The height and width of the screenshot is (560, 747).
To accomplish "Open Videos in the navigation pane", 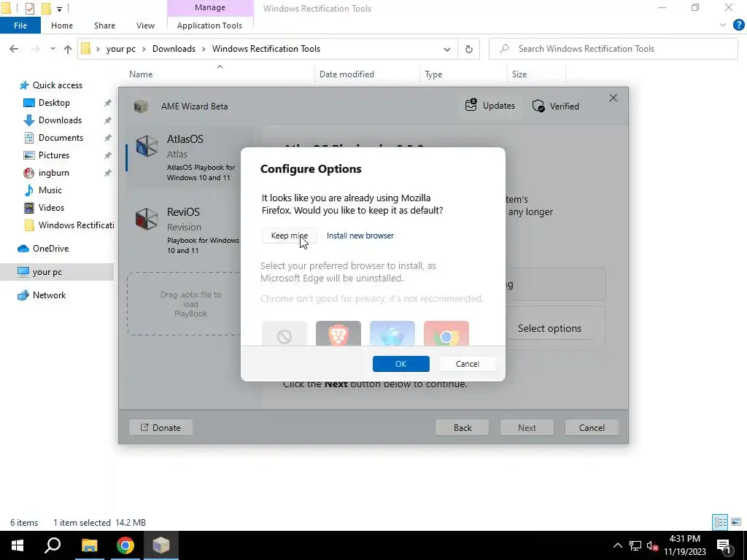I will click(51, 208).
